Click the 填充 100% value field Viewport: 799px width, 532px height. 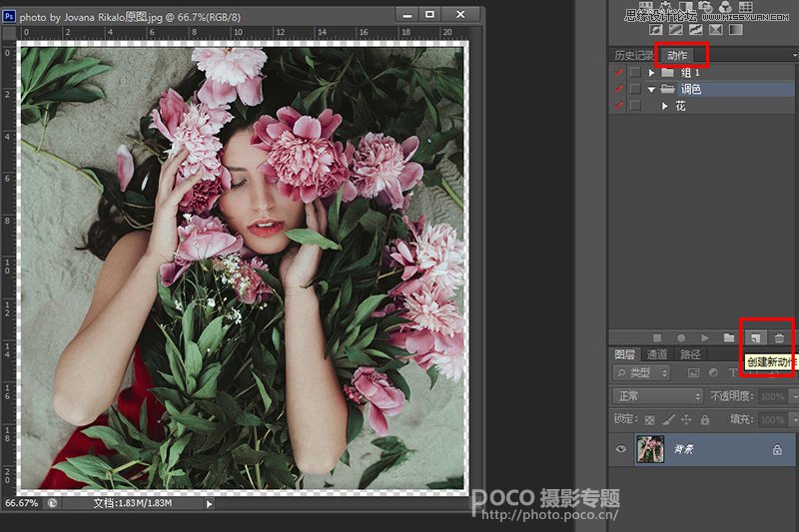click(772, 420)
